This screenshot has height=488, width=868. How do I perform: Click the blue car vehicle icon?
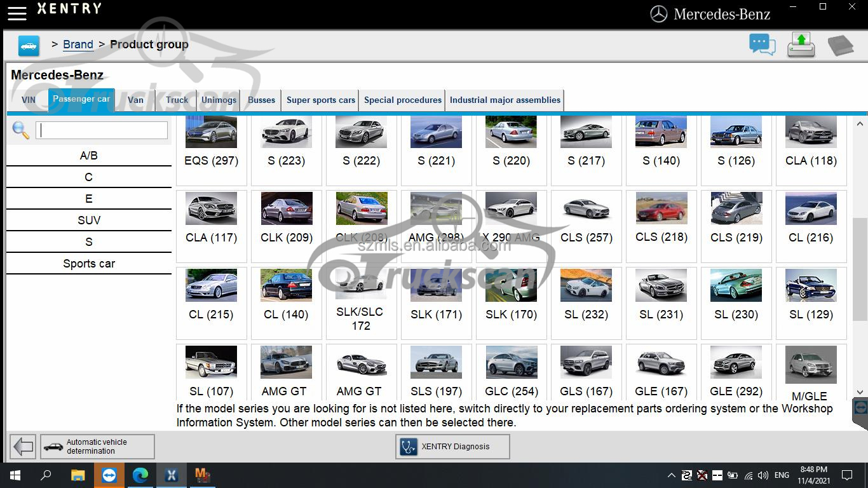29,46
